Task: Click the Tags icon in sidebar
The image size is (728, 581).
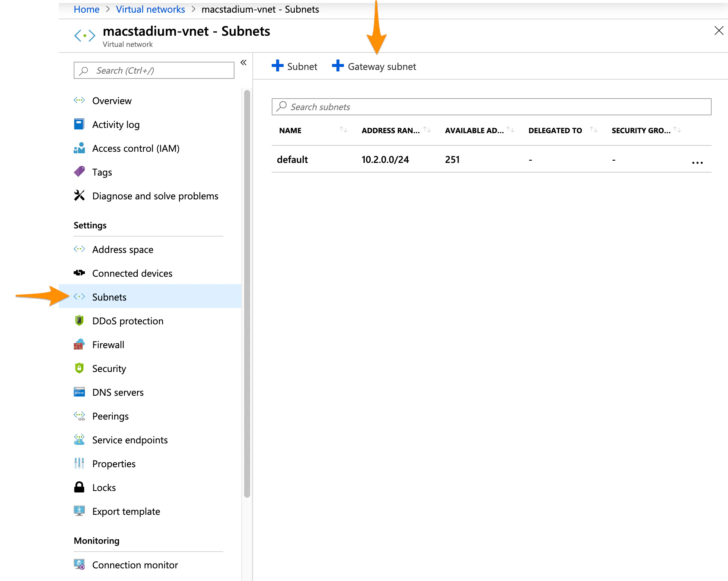Action: pos(79,172)
